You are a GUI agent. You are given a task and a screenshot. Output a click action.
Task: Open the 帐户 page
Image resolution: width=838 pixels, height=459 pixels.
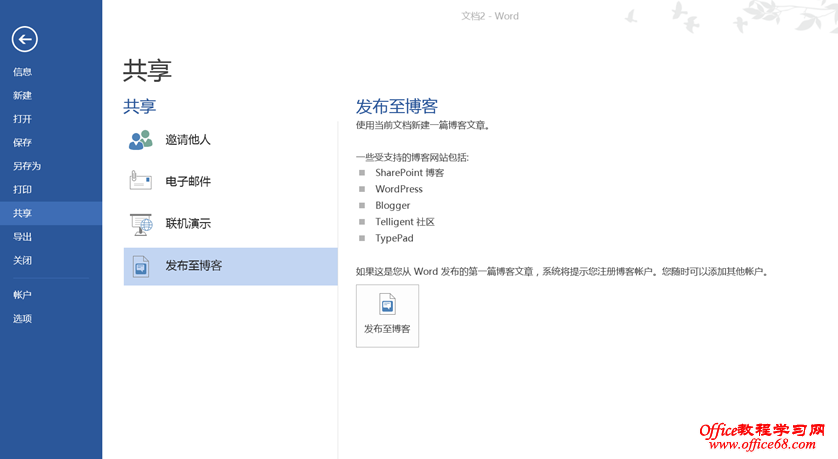click(22, 294)
